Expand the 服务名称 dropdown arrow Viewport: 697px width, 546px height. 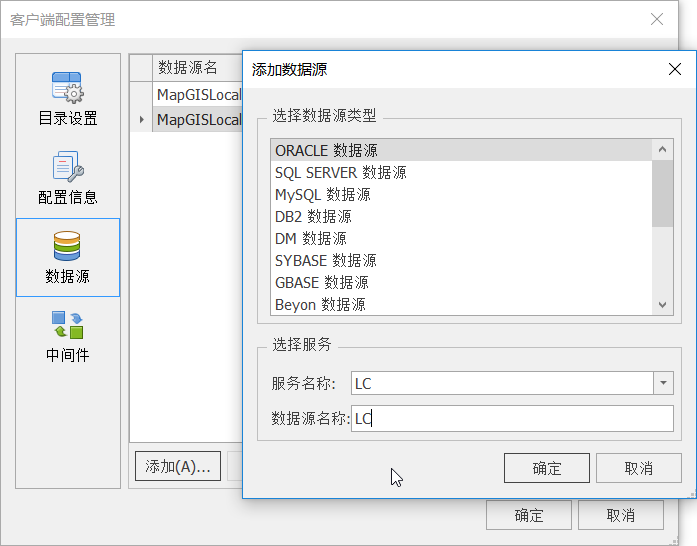[x=664, y=383]
